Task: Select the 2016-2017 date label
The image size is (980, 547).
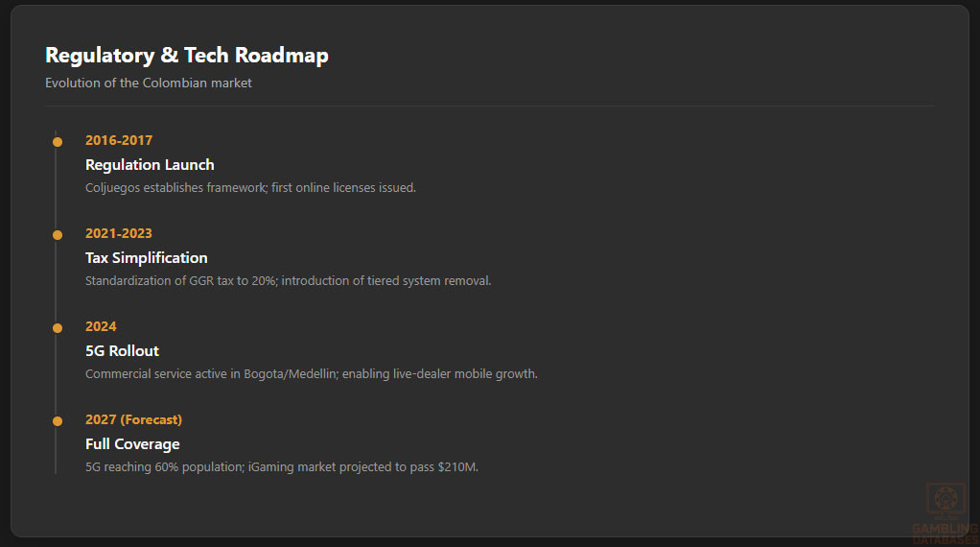Action: coord(119,140)
